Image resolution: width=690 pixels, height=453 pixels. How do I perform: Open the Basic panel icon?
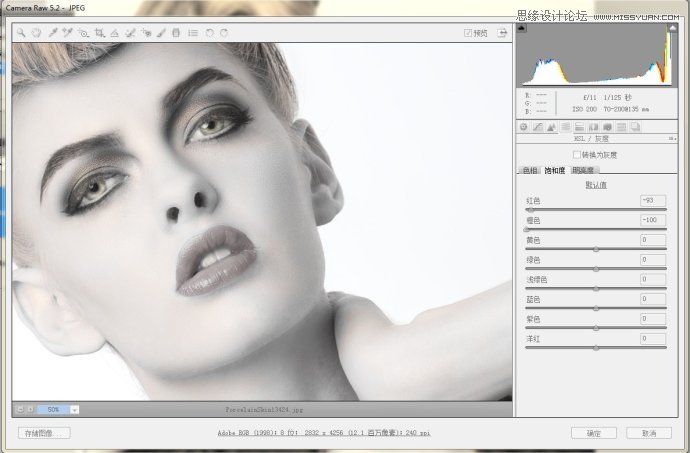523,127
